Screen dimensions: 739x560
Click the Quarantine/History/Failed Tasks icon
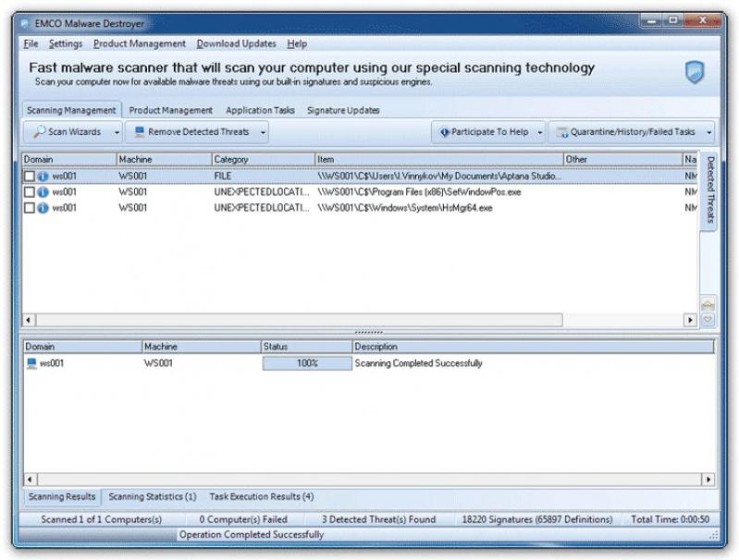click(x=561, y=132)
